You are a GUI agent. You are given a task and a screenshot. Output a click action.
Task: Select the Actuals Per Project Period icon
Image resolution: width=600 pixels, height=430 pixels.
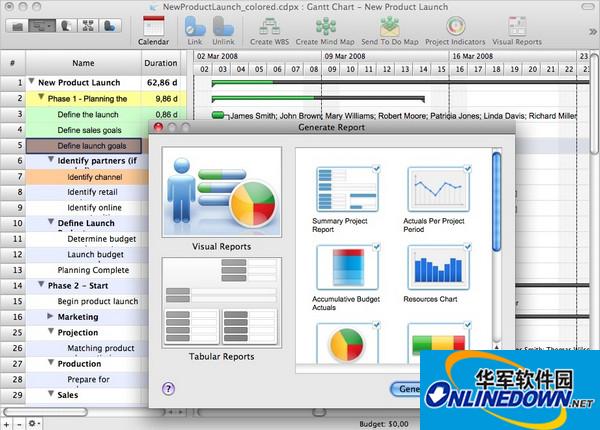439,189
